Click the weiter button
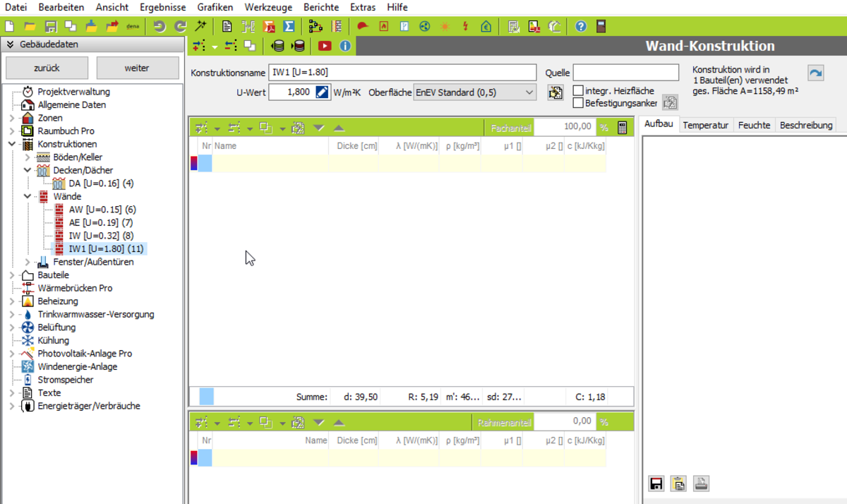This screenshot has width=847, height=504. tap(137, 68)
